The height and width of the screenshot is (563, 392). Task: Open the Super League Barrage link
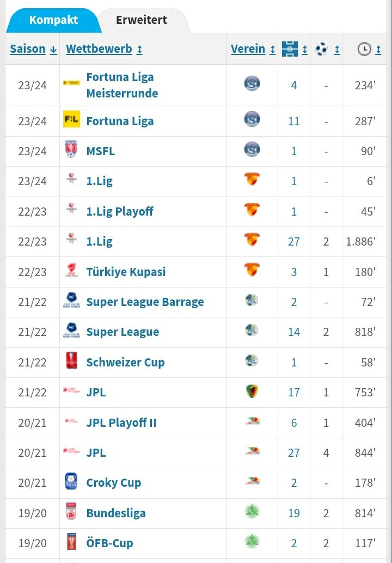(145, 302)
